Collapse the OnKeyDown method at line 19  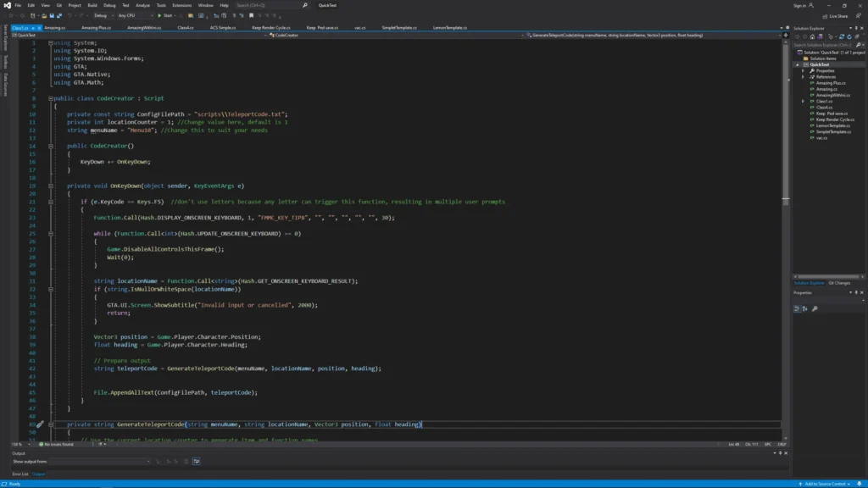point(50,186)
